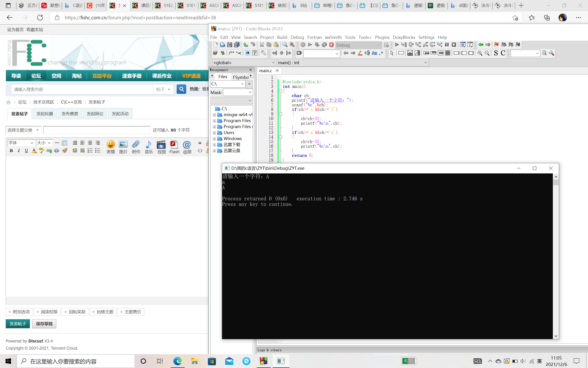Screen dimensions: 588x368
Task: Switch to the 发布悬赏 tab
Action: [x=70, y=114]
